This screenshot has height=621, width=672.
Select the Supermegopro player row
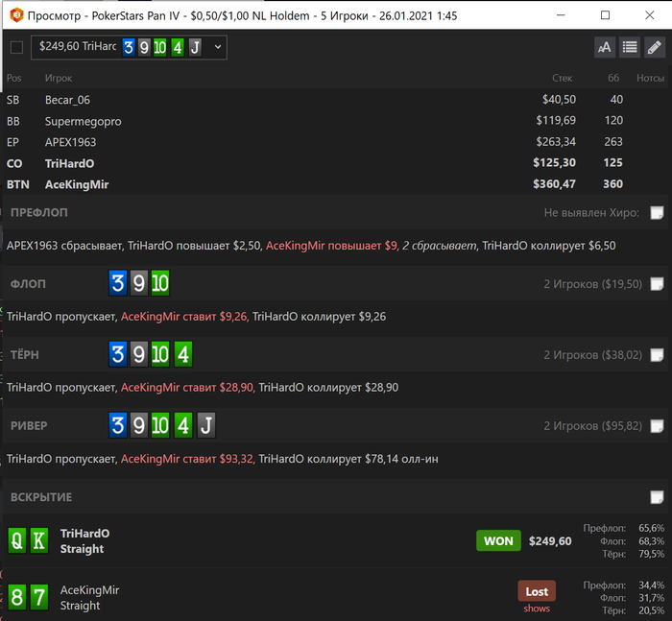336,121
